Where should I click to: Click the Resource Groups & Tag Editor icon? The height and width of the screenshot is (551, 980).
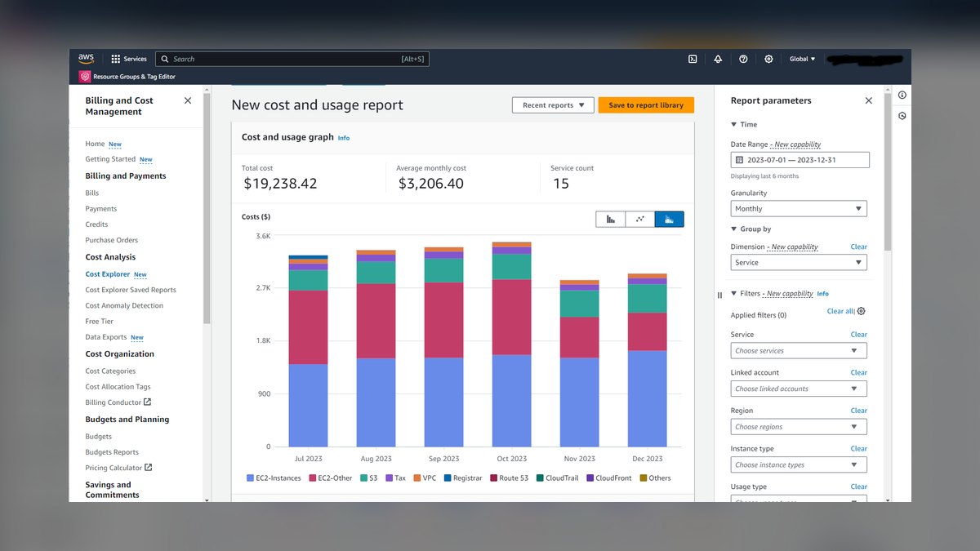coord(85,77)
